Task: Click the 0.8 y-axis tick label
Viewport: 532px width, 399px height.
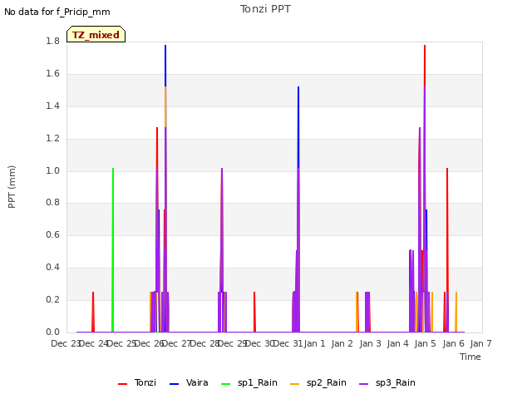Action: [x=52, y=202]
